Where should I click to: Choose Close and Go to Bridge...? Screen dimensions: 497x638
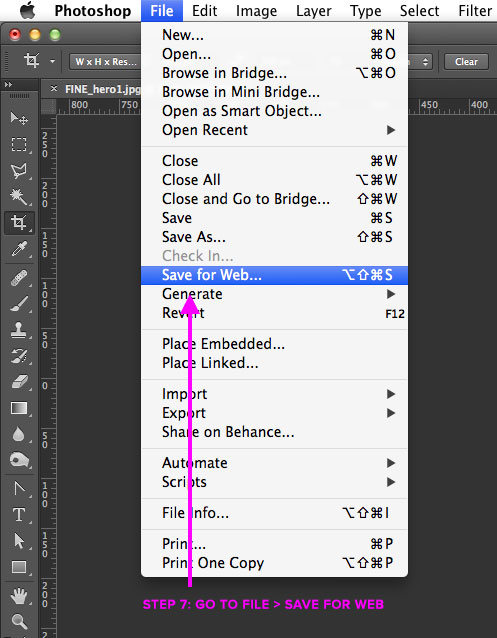click(x=274, y=199)
